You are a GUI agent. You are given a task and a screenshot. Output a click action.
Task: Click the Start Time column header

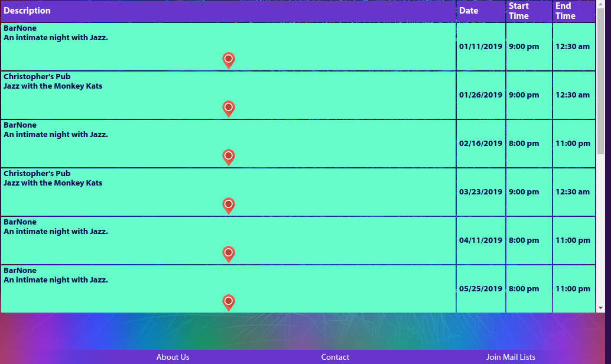tap(519, 11)
